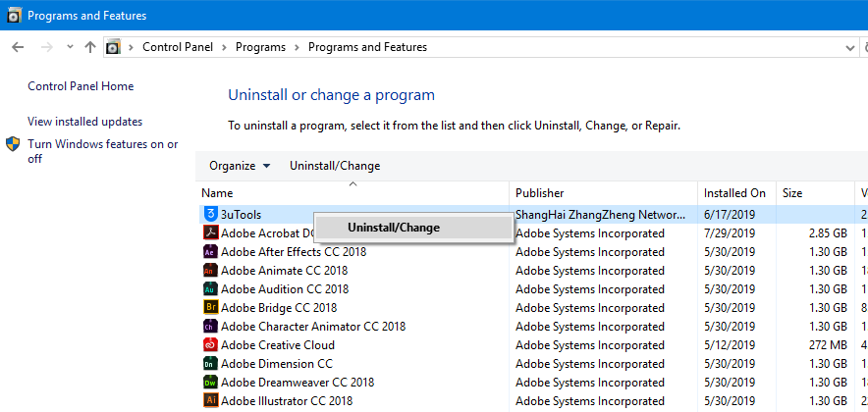Sort the list by Publisher column

point(540,193)
